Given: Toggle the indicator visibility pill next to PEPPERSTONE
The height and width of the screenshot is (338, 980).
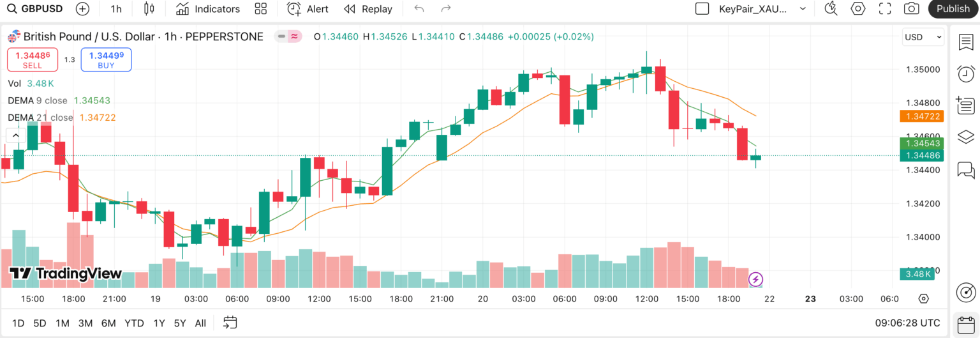Looking at the screenshot, I should (288, 36).
